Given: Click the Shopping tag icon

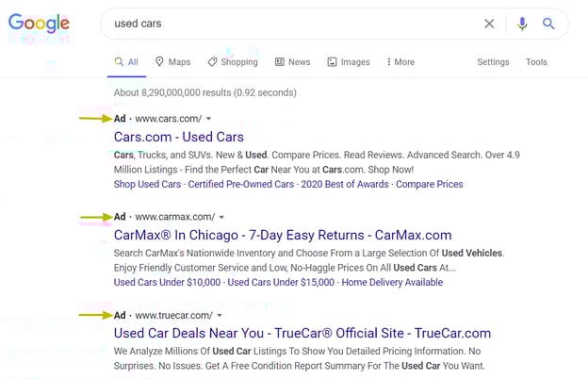Looking at the screenshot, I should point(212,62).
